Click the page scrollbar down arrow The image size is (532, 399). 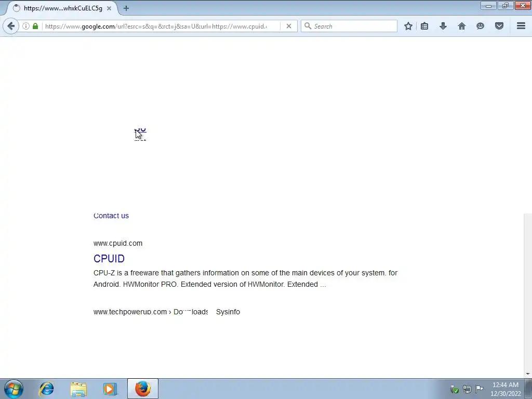pos(528,374)
